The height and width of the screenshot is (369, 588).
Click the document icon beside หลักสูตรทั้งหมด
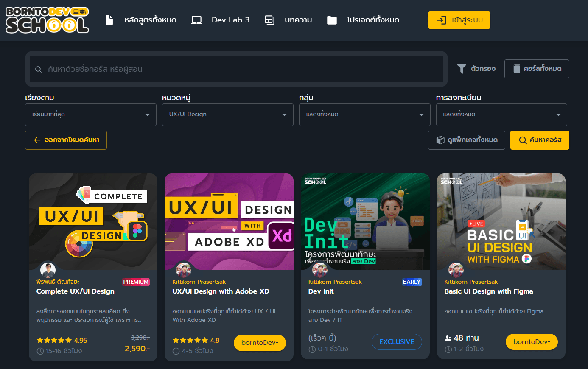coord(109,20)
